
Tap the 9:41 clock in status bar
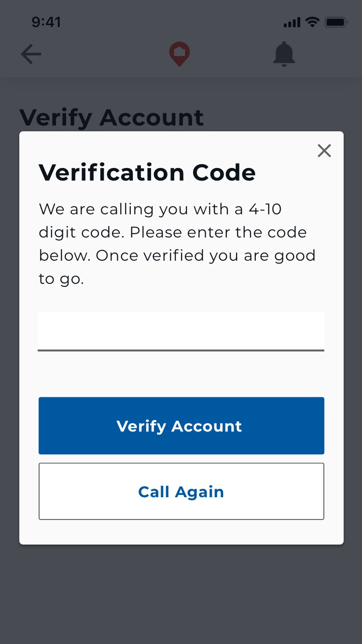pyautogui.click(x=46, y=22)
